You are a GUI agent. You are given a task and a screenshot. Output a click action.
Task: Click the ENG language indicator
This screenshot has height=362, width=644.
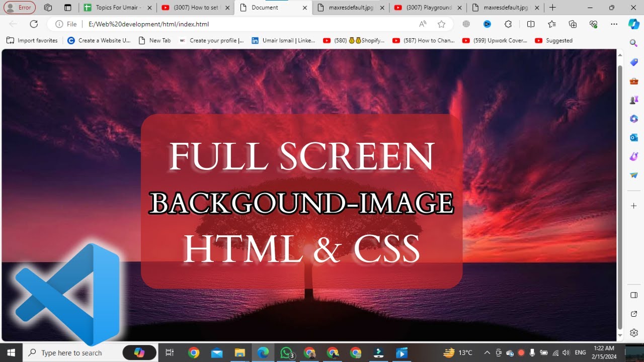pyautogui.click(x=580, y=352)
